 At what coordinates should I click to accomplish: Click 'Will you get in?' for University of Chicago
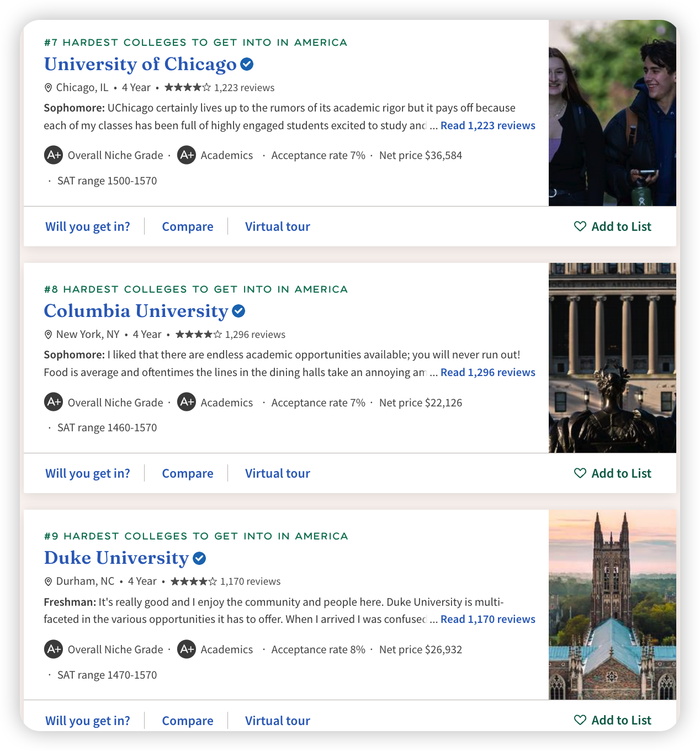88,226
